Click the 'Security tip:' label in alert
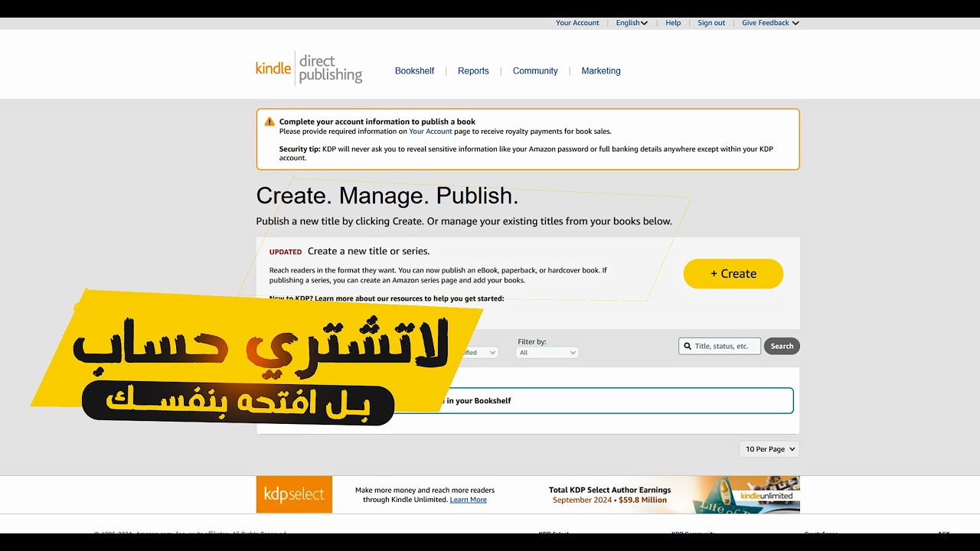The image size is (980, 551). click(299, 149)
